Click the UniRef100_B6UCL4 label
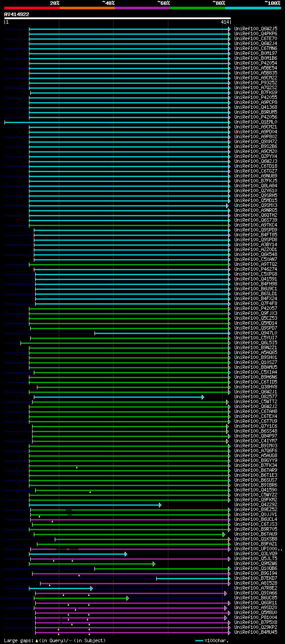Viewport: 285px width, 644px height. coord(256,519)
